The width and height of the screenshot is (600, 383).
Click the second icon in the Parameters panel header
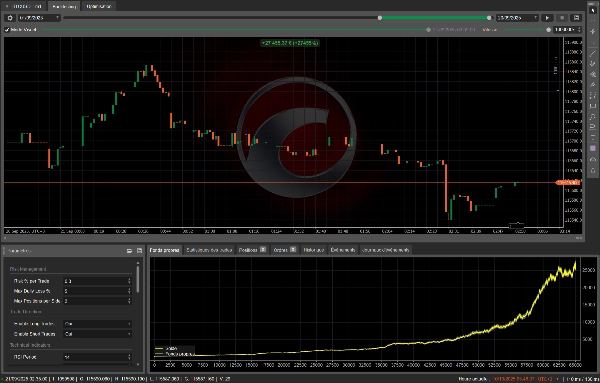tap(139, 251)
